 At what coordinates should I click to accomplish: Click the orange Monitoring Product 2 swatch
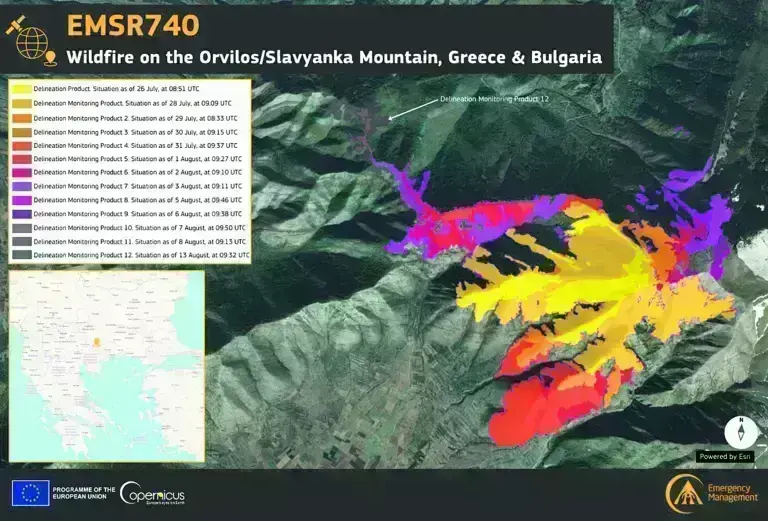(23, 118)
